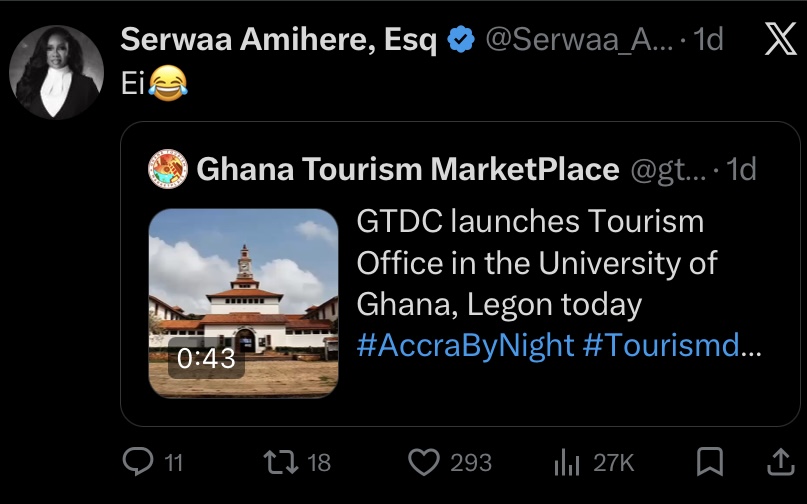Click blue verified badge beside Serwaa Amihere
The image size is (807, 504).
pyautogui.click(x=461, y=40)
